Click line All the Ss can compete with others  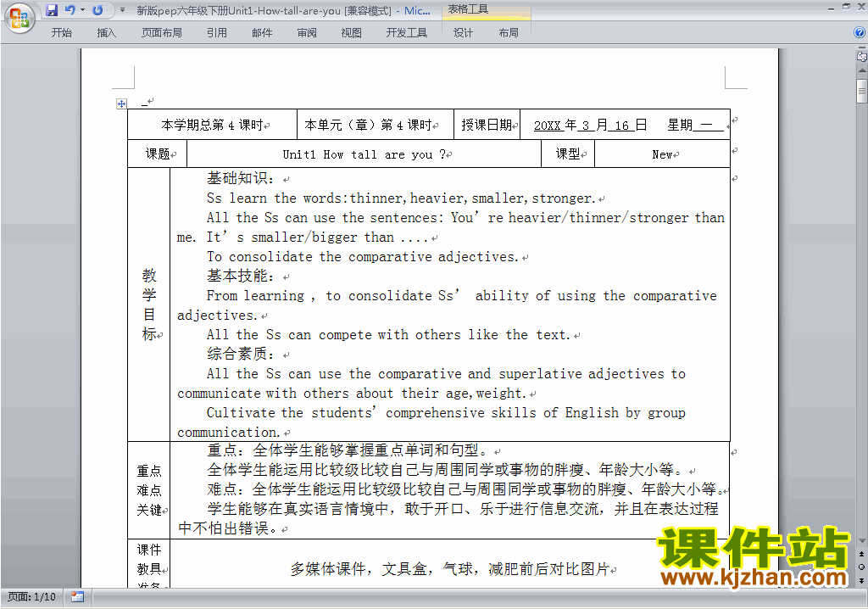(x=388, y=335)
